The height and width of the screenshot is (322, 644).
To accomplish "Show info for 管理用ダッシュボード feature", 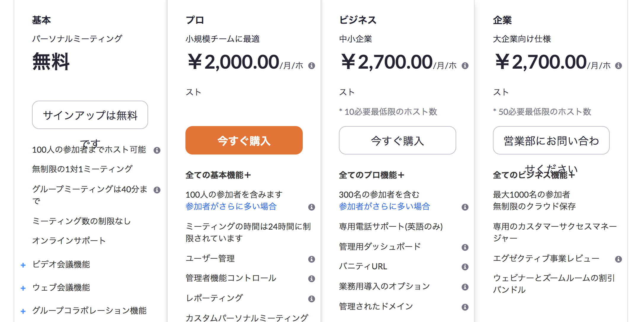I will click(465, 247).
